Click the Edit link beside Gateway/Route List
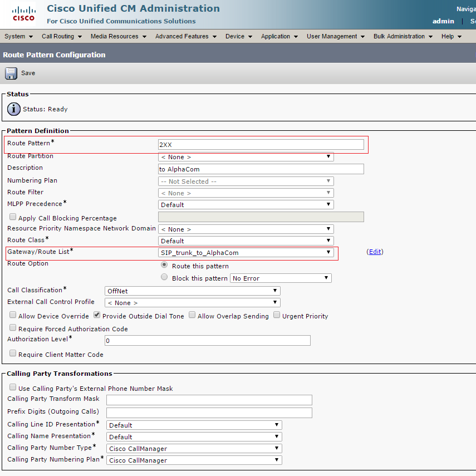This screenshot has height=476, width=476. [x=375, y=252]
